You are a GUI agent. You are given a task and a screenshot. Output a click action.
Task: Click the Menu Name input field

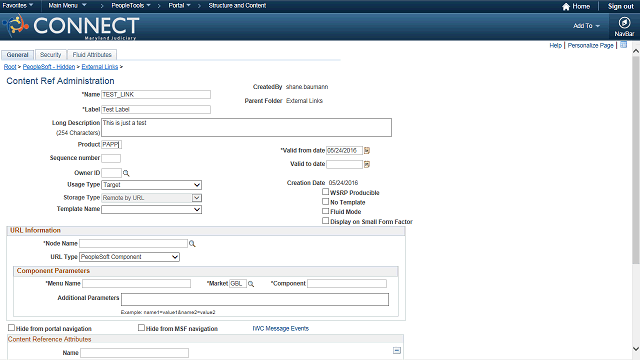point(136,284)
